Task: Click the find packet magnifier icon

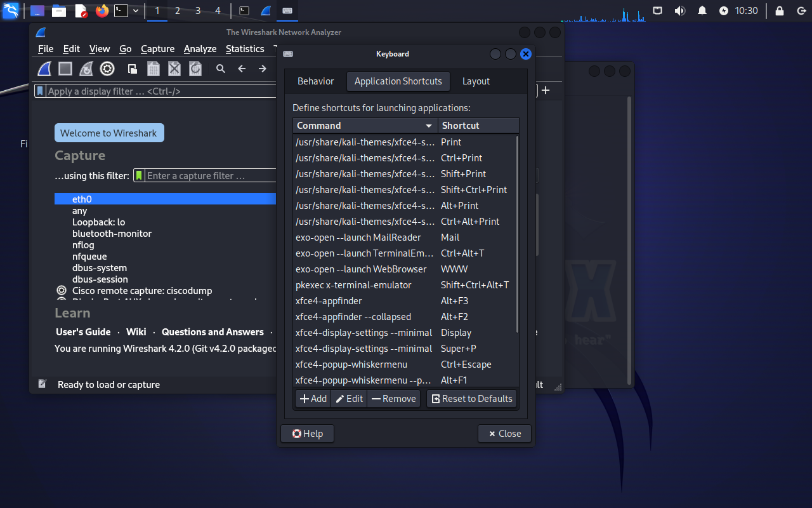Action: (221, 69)
